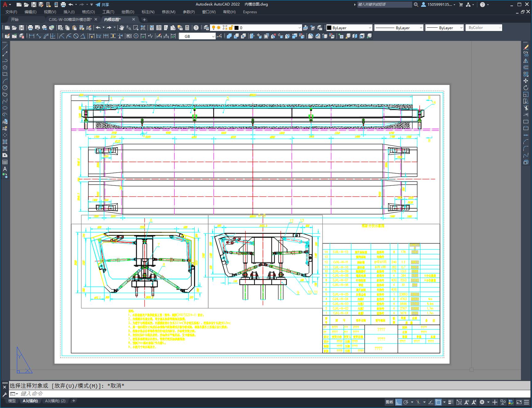Toggle ortho mode in status bar
Image resolution: width=532 pixels, height=408 pixels.
(398, 402)
